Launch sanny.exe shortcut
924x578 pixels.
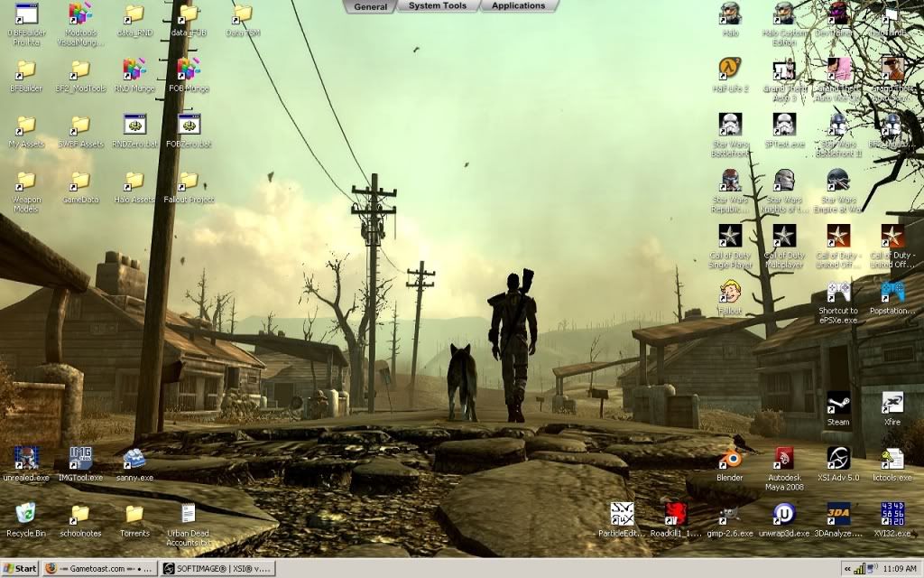[x=134, y=464]
